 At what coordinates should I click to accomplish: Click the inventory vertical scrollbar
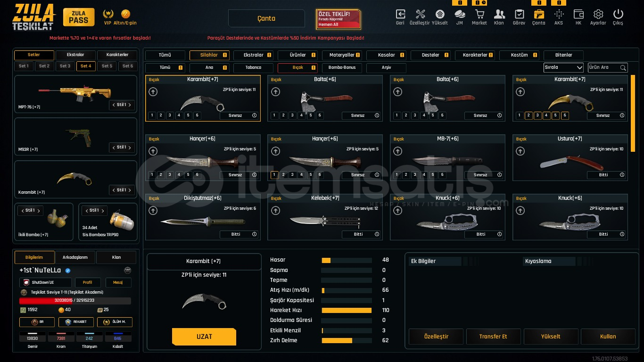(x=633, y=113)
